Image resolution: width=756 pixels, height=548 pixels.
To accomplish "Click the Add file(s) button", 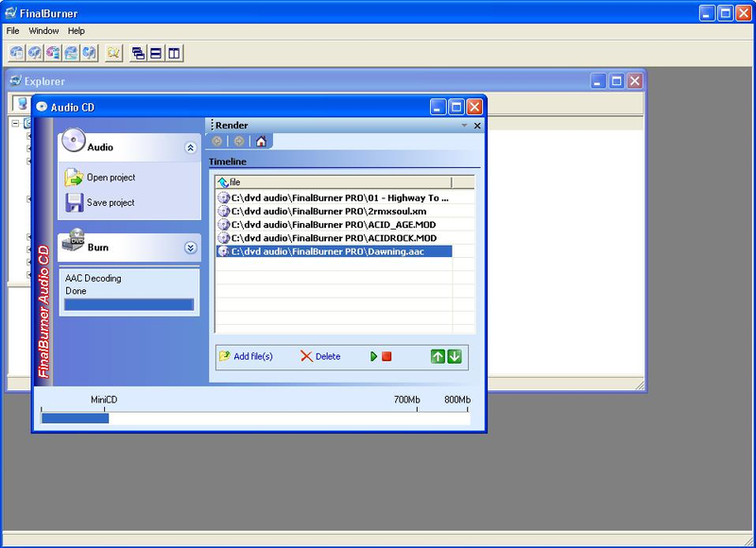I will tap(246, 356).
